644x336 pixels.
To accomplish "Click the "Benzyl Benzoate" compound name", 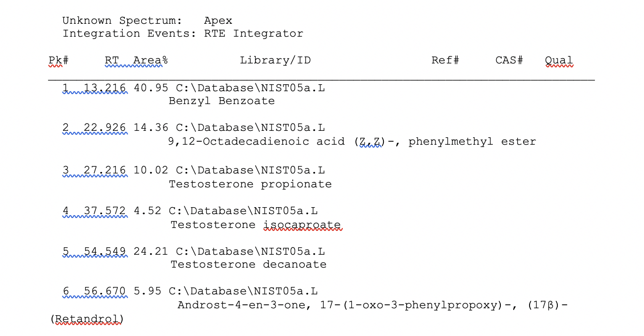I will pyautogui.click(x=221, y=101).
